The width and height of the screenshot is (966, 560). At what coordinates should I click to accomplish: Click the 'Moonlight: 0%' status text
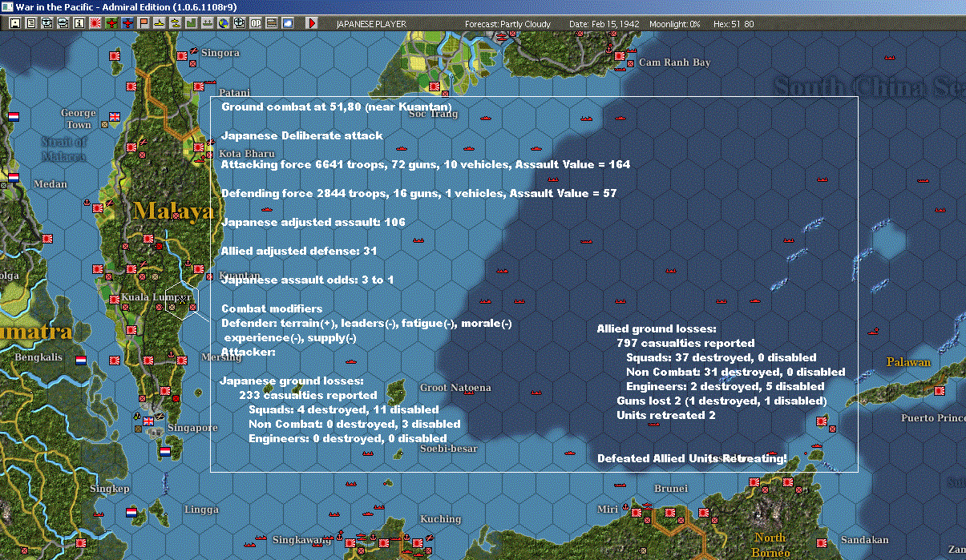[x=675, y=24]
